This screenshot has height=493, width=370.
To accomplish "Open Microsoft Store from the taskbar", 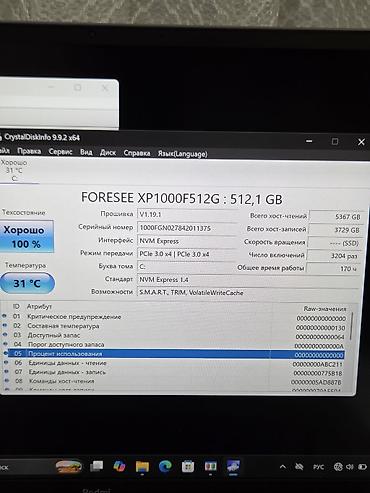I will (x=188, y=466).
